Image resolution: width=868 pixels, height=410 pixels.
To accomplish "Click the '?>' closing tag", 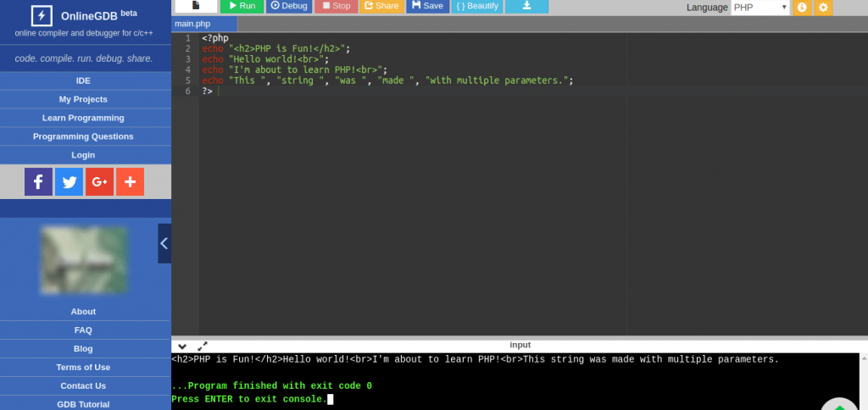I will [x=207, y=91].
